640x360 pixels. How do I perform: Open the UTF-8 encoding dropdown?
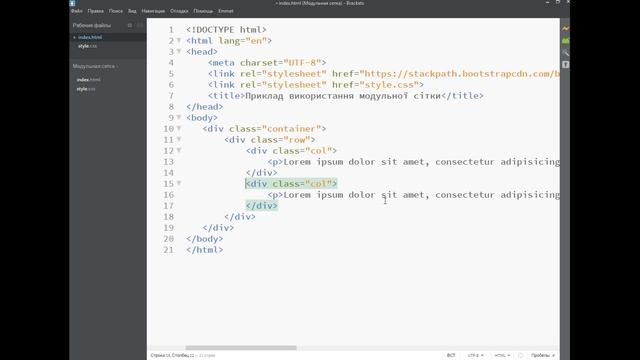476,356
